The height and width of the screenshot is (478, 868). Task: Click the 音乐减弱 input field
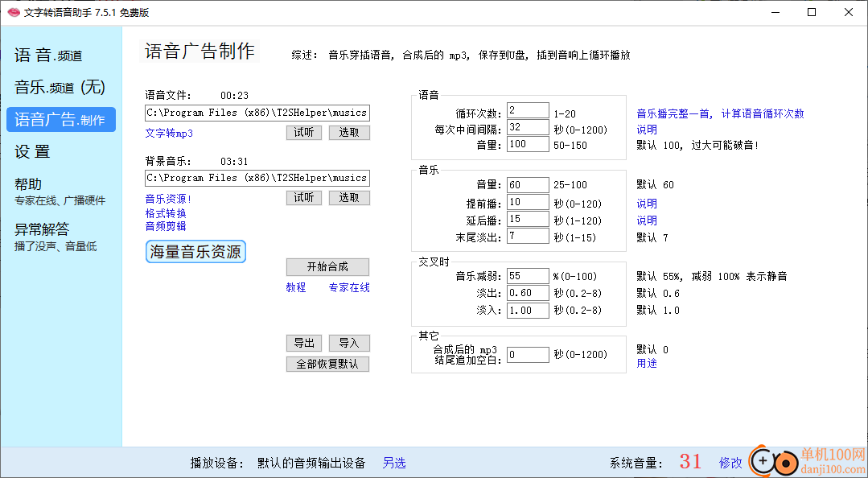pos(528,276)
